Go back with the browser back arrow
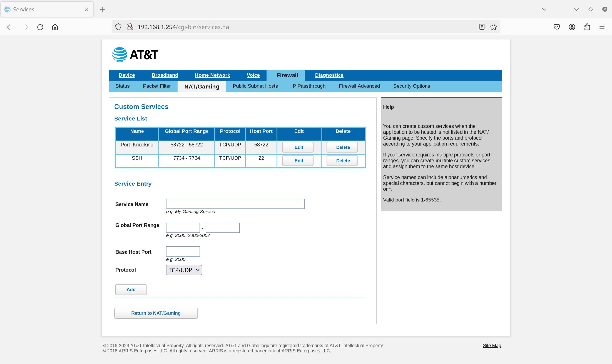612x364 pixels. tap(10, 27)
